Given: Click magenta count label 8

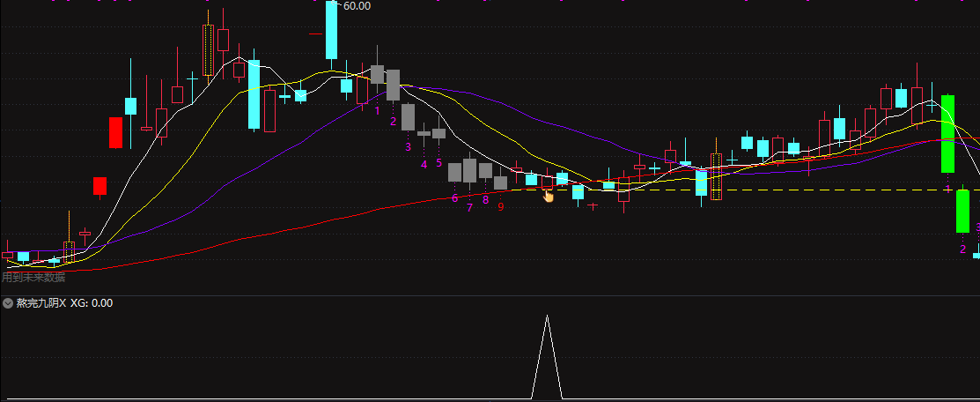Looking at the screenshot, I should (x=486, y=200).
